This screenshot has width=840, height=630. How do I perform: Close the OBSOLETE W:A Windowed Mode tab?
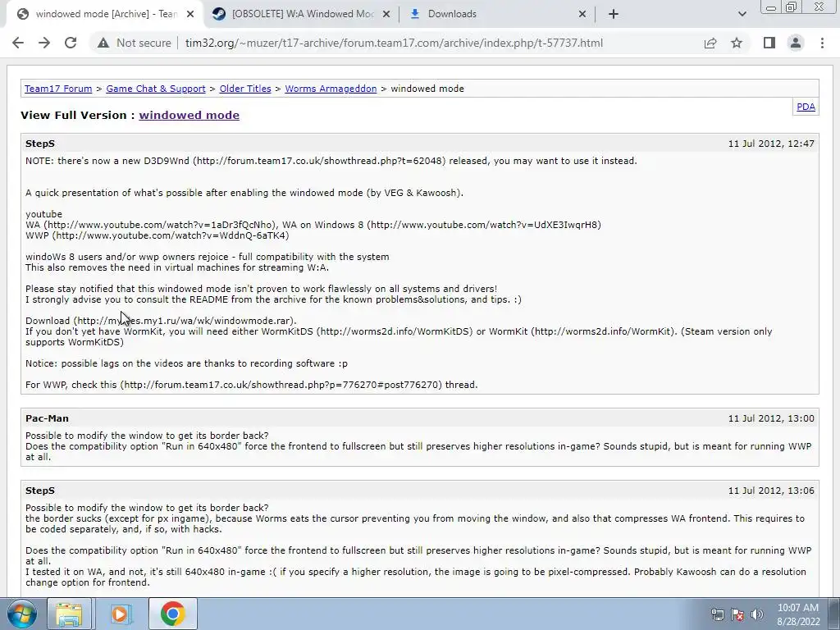click(386, 15)
